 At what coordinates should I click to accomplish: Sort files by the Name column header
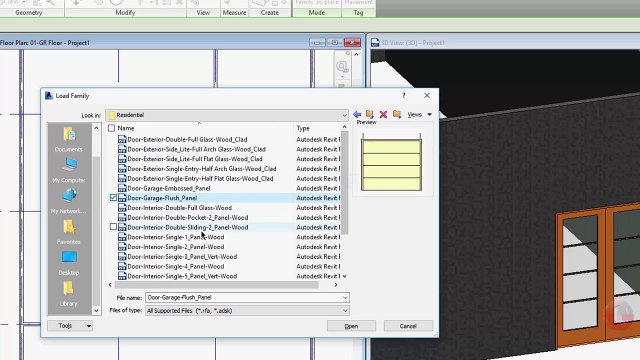[126, 128]
